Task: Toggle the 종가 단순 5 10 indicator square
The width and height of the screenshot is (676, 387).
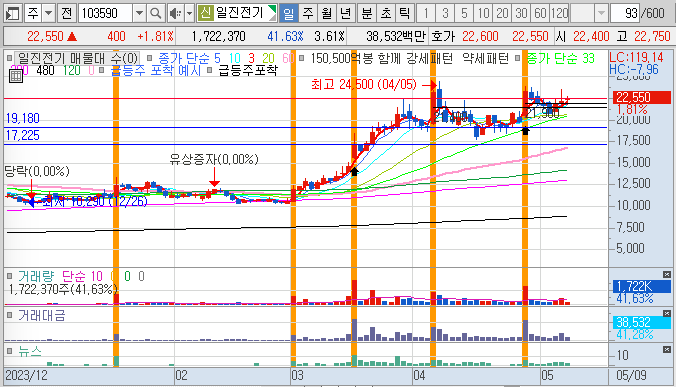Action: (x=150, y=58)
